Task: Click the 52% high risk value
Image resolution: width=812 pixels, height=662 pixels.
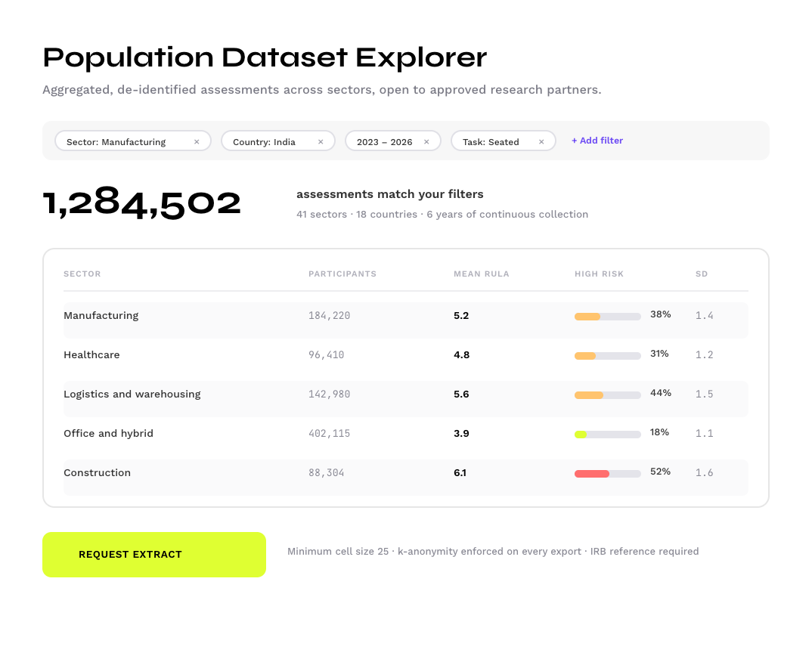Action: coord(661,472)
